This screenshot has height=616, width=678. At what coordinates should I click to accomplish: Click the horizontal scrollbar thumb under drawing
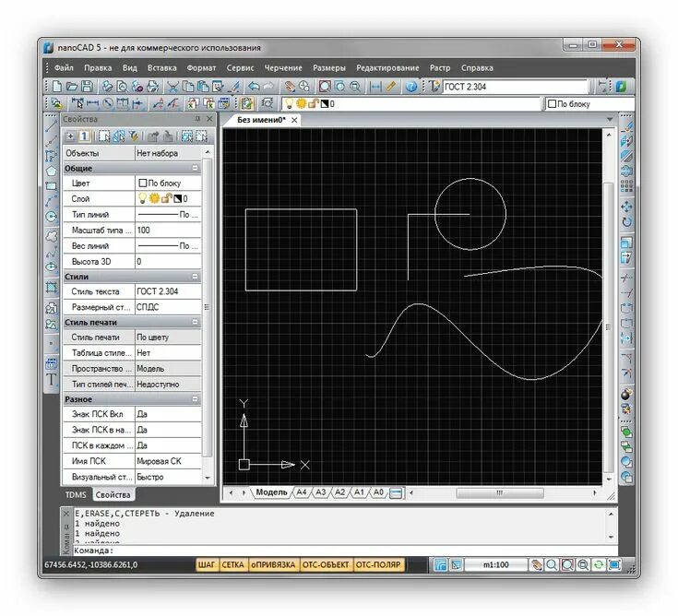500,492
